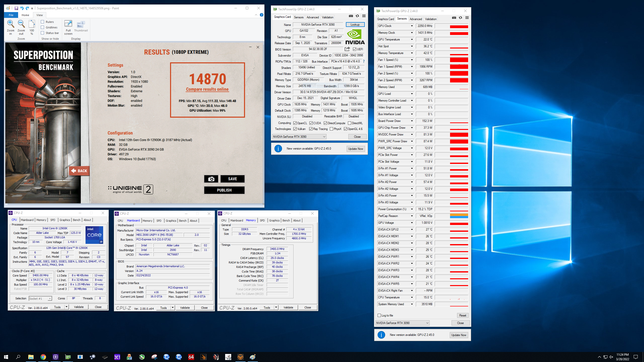
Task: Click camera icon in GPU-Z Sensors window
Action: coord(454,18)
